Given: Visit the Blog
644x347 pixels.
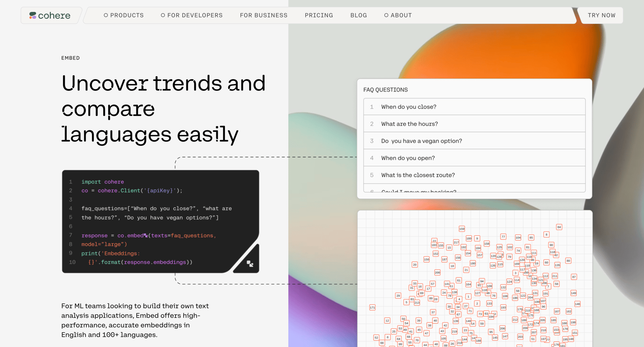Looking at the screenshot, I should pos(359,15).
